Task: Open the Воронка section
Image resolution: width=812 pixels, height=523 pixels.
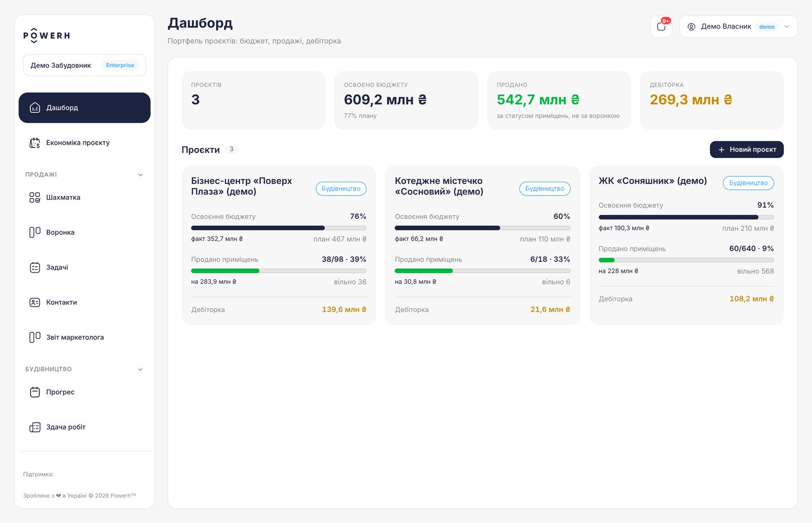Action: [84, 232]
